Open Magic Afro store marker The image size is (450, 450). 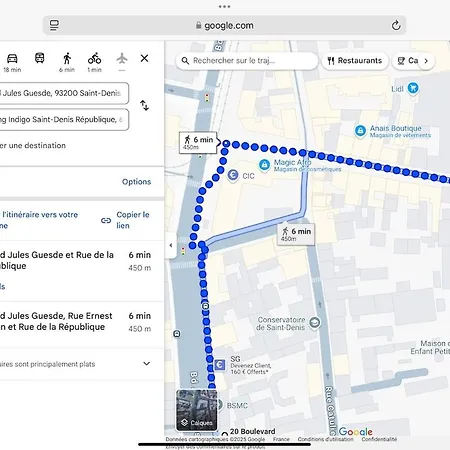264,165
